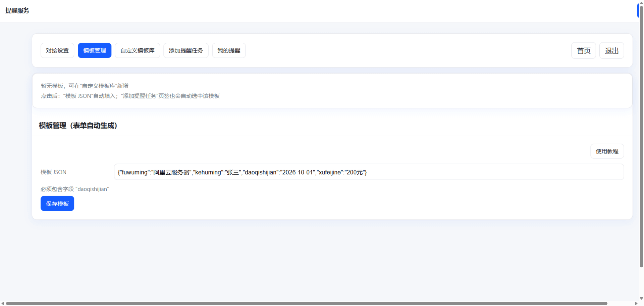Open the 使用教程 tutorial
This screenshot has width=644, height=306.
[x=607, y=151]
